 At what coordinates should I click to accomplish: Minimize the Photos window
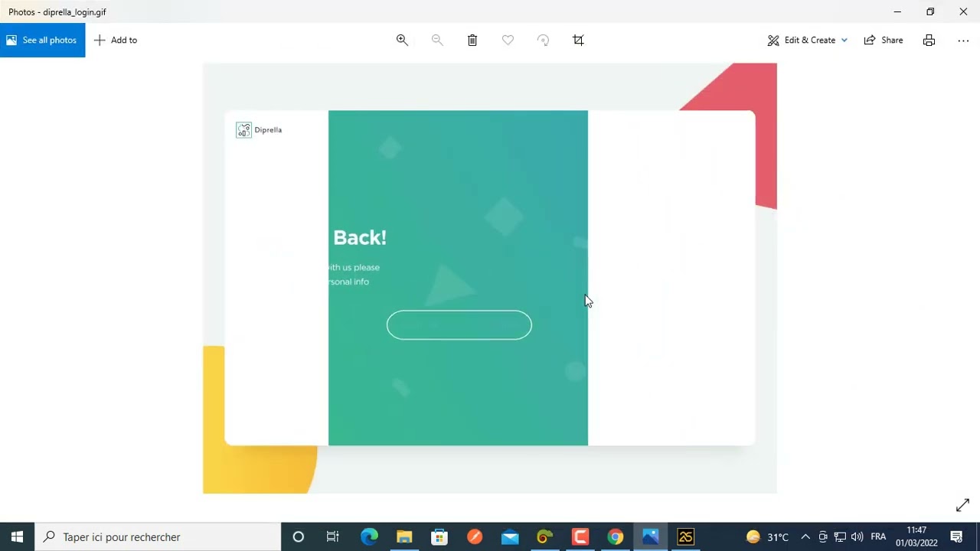[897, 11]
